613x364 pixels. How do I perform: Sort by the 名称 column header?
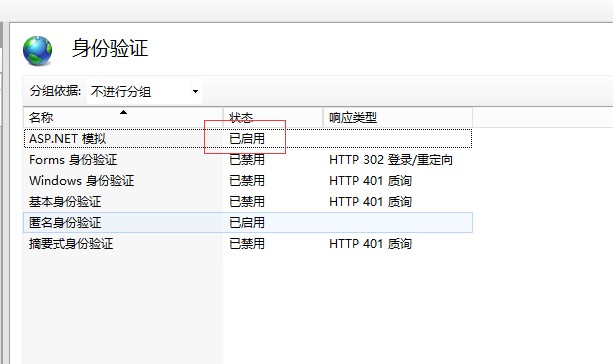123,117
